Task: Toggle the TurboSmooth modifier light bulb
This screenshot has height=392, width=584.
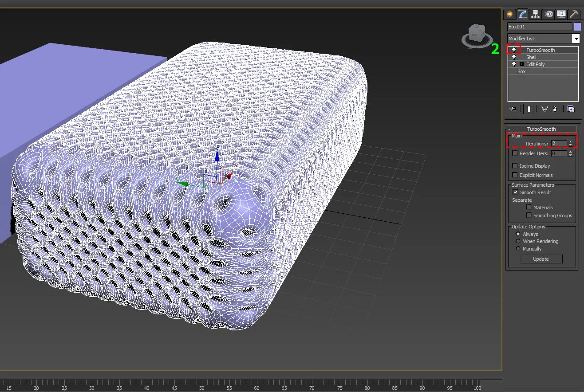Action: (x=513, y=50)
